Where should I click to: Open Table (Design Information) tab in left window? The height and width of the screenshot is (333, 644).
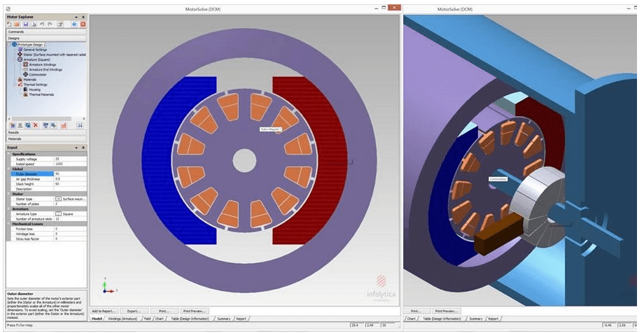(x=190, y=318)
